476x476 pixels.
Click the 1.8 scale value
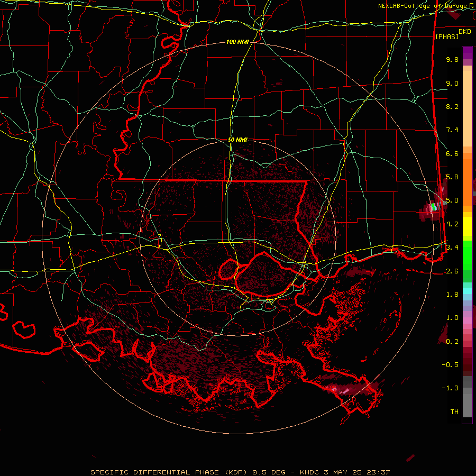[x=452, y=295]
